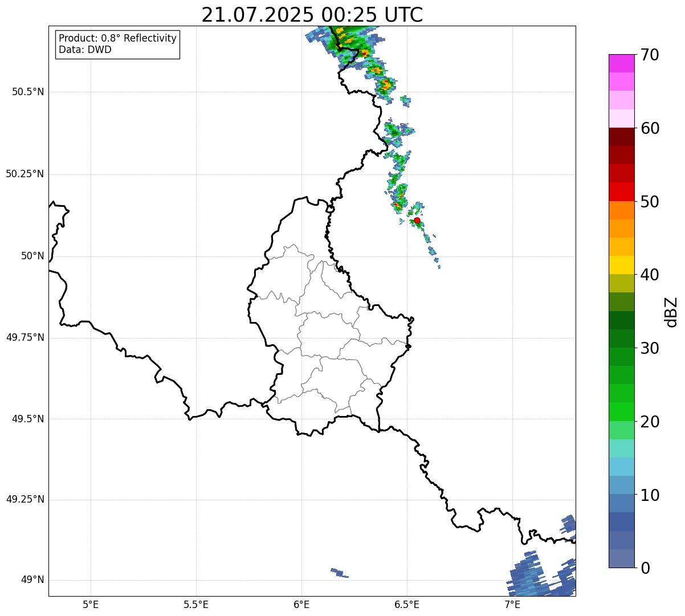This screenshot has width=685, height=616.
Task: Click the Product: 0.8° Reflectivity label
Action: 118,38
